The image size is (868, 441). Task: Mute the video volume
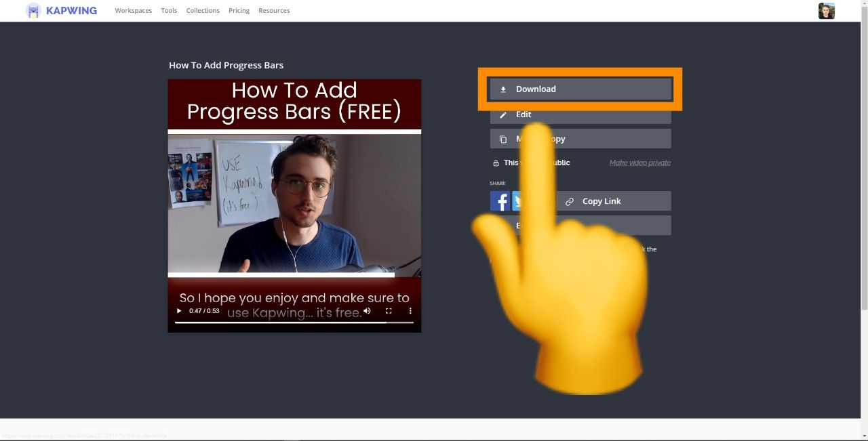pos(367,311)
